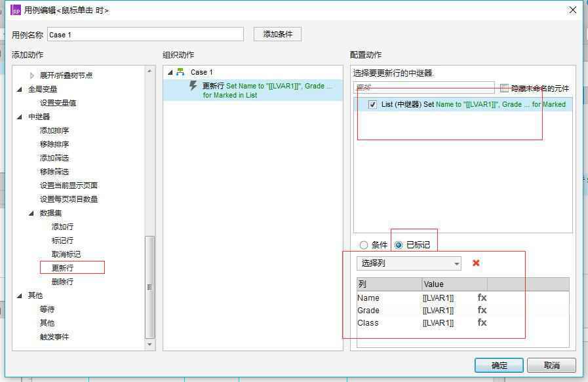Select the 已标记 radio button
588x382 pixels.
[399, 245]
